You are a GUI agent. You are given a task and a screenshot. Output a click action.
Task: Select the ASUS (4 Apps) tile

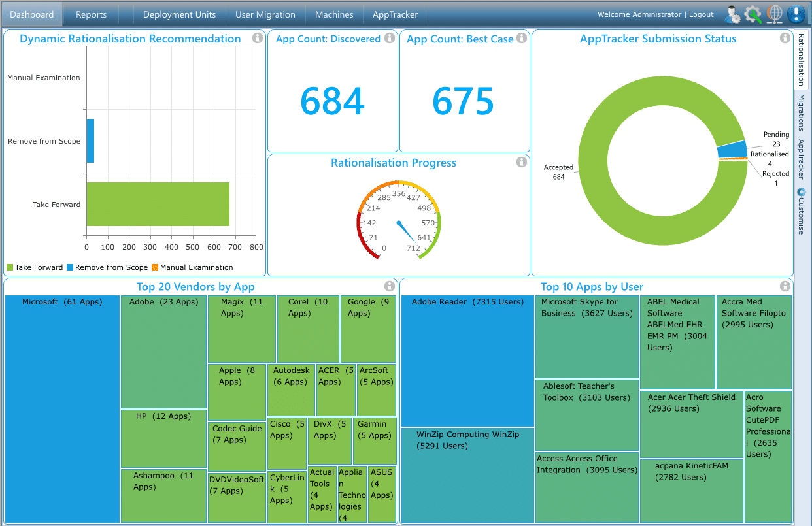pos(382,494)
